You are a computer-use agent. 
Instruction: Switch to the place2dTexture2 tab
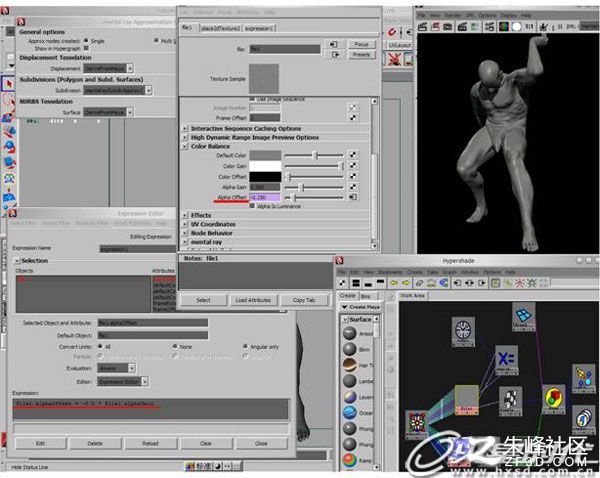220,28
